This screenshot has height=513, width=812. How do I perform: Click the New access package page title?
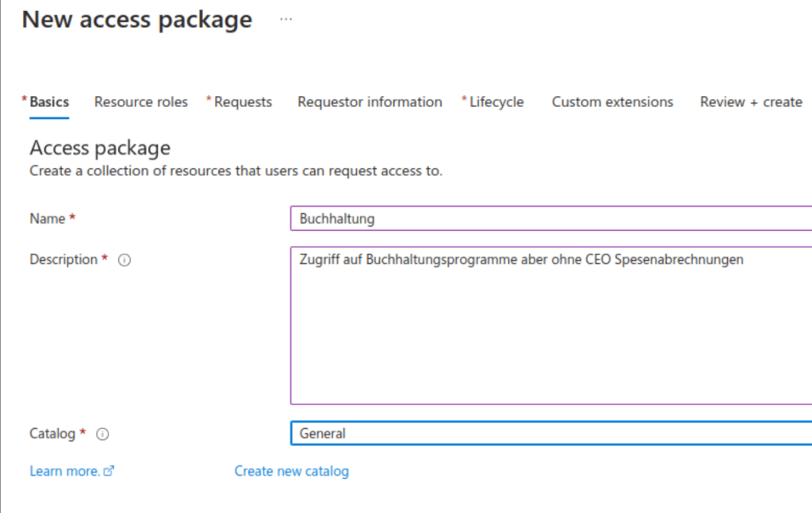[137, 20]
